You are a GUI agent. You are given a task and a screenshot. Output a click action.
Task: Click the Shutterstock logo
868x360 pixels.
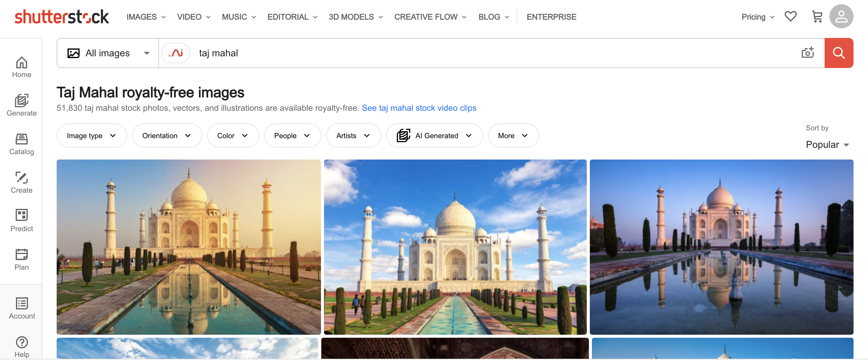[62, 17]
